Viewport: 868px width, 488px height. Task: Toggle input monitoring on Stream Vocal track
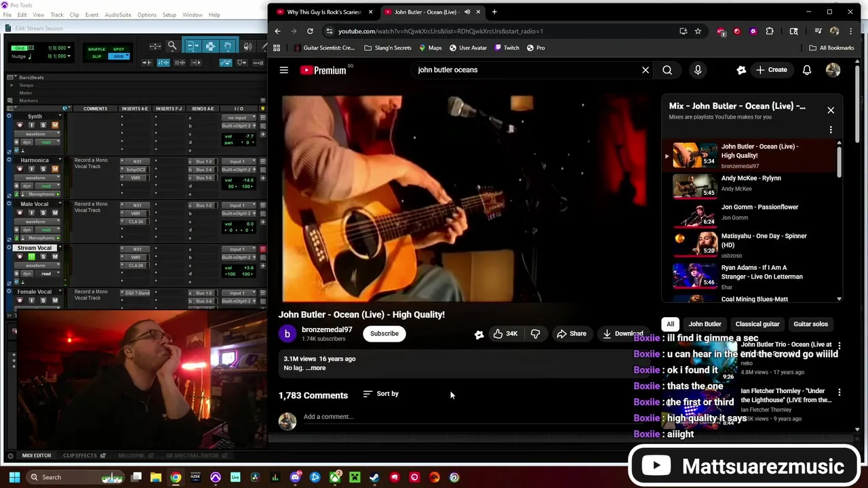pyautogui.click(x=31, y=257)
